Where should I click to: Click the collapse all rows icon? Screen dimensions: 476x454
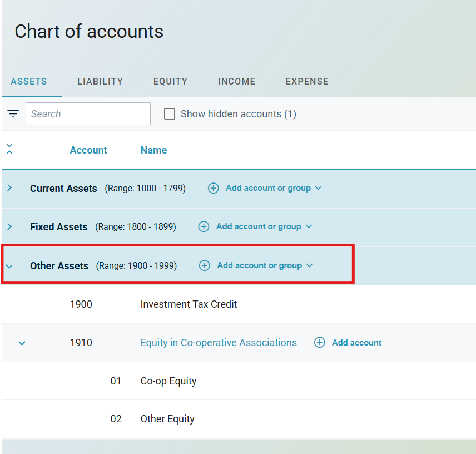tap(9, 150)
